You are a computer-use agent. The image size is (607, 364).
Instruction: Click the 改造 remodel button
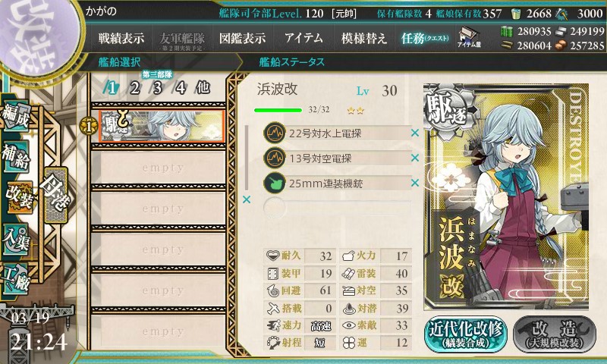pos(555,334)
